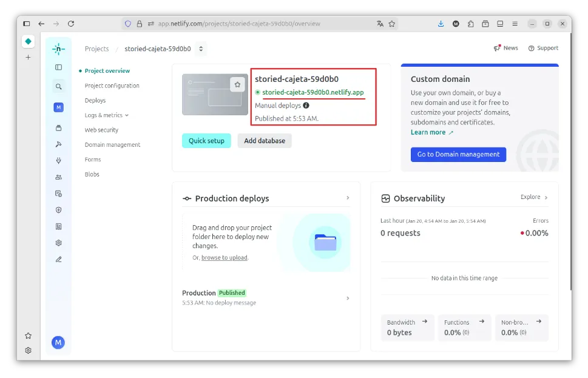
Task: Expand the Logs & metrics menu
Action: (106, 115)
